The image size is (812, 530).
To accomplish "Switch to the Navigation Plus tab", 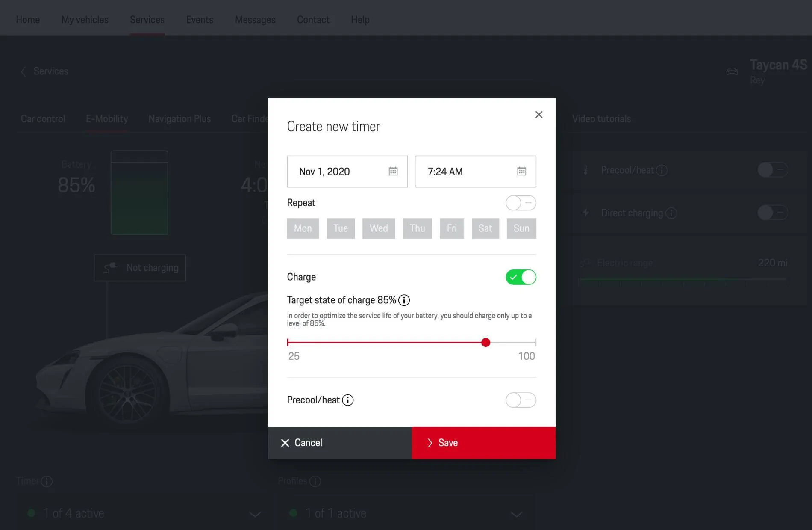I will (x=179, y=119).
